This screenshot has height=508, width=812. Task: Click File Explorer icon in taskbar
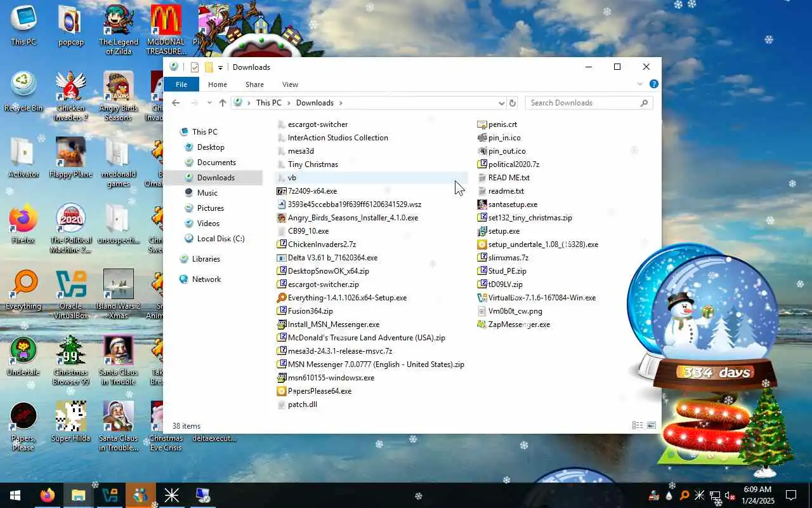click(x=79, y=495)
